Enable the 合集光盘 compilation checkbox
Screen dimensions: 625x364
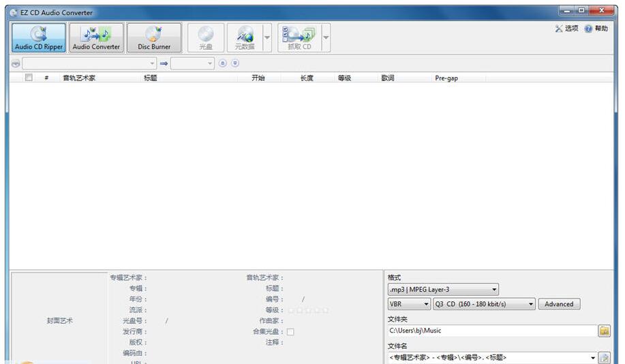[290, 332]
